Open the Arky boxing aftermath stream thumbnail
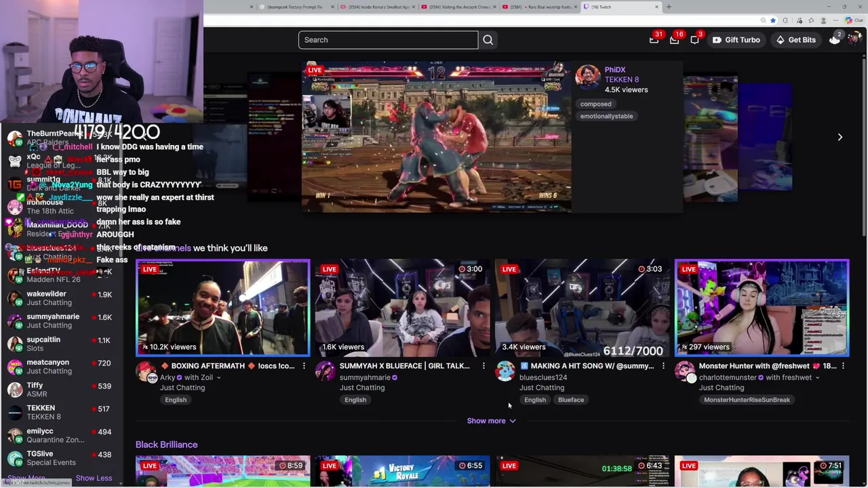The width and height of the screenshot is (868, 488). coord(222,308)
